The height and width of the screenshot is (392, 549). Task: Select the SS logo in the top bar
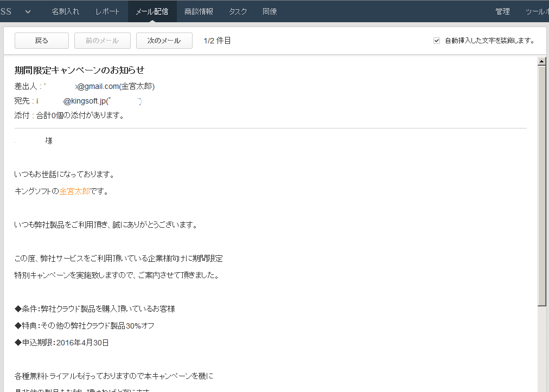tap(7, 11)
